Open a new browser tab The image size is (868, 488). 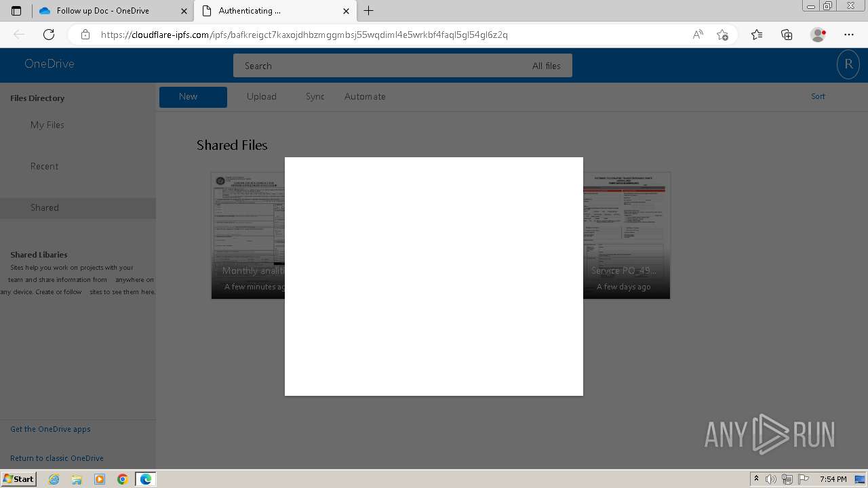point(369,11)
